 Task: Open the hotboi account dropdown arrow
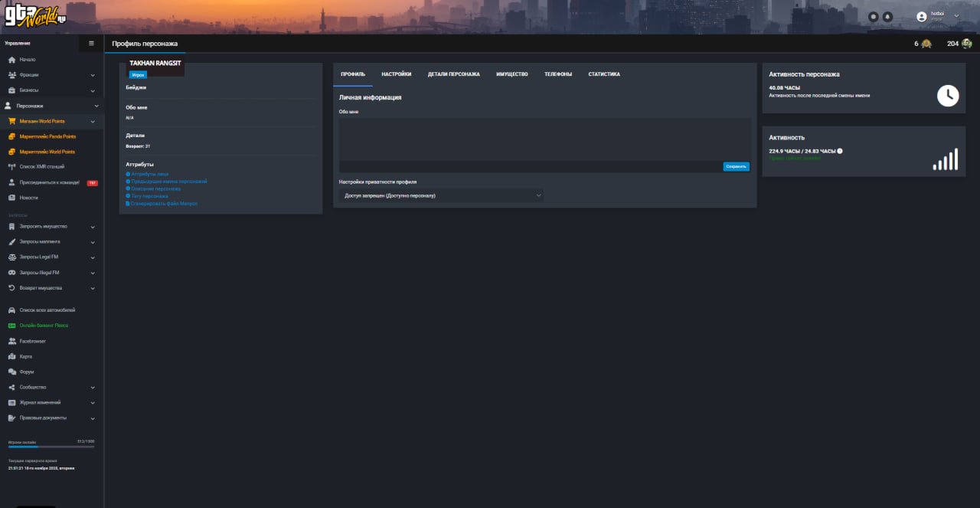point(956,16)
